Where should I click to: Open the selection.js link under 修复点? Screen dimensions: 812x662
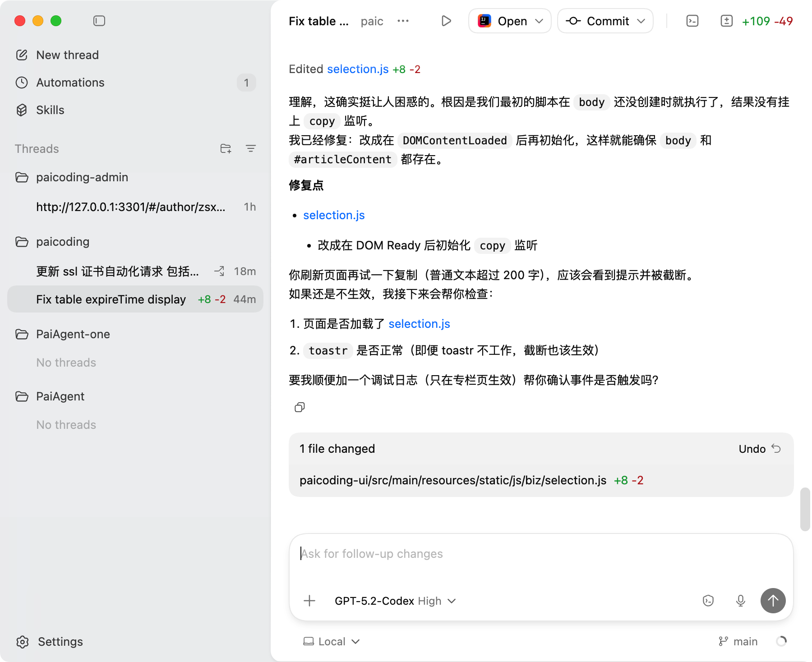pyautogui.click(x=334, y=215)
